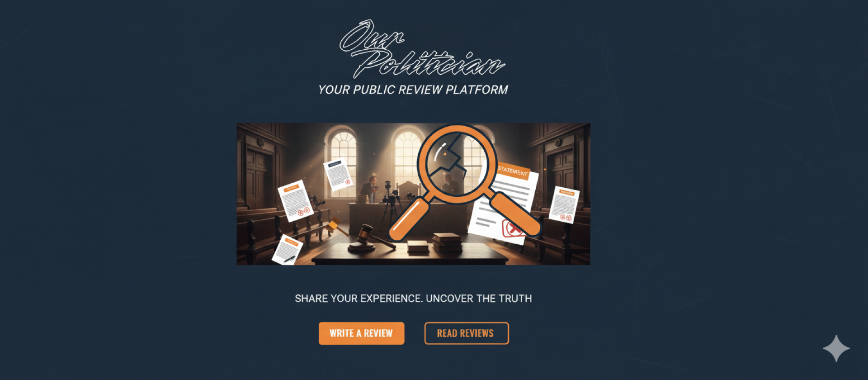Click the large orange-header document on left
Viewport: 868px width, 380px height.
(x=295, y=201)
